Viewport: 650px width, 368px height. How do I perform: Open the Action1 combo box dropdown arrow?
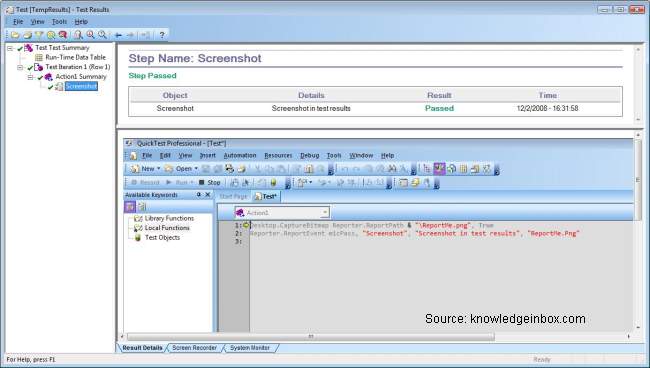pyautogui.click(x=325, y=213)
